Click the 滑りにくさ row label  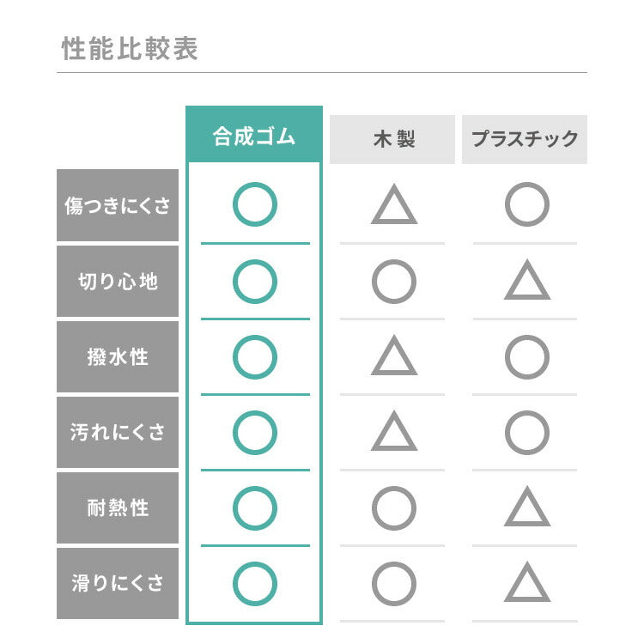[x=118, y=583]
